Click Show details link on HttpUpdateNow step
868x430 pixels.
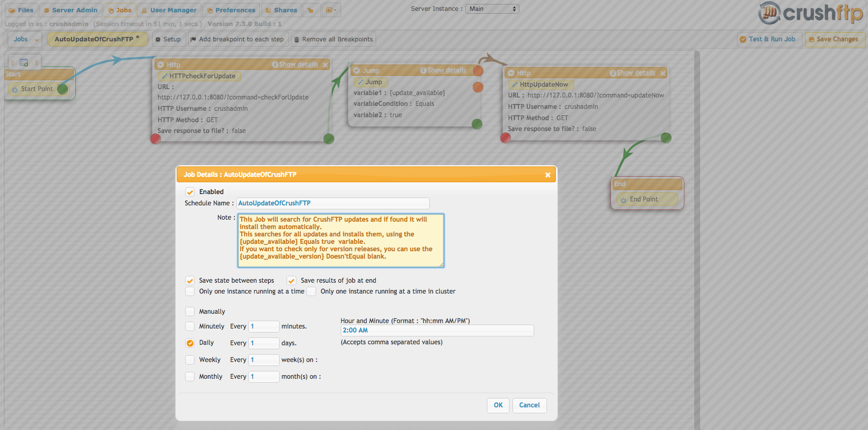[636, 73]
